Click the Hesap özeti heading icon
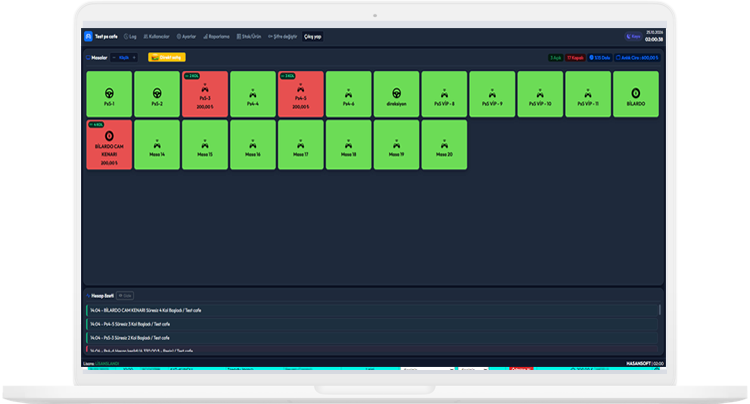This screenshot has height=404, width=750. [88, 295]
